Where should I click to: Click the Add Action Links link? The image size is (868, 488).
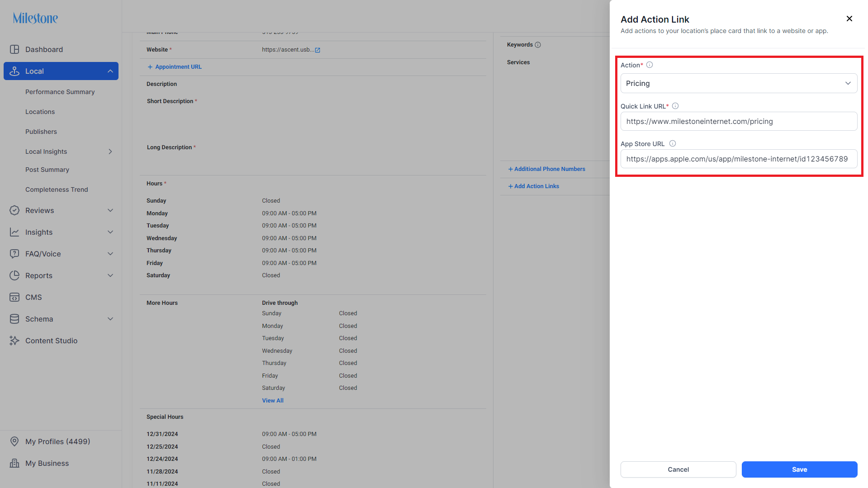pos(536,186)
